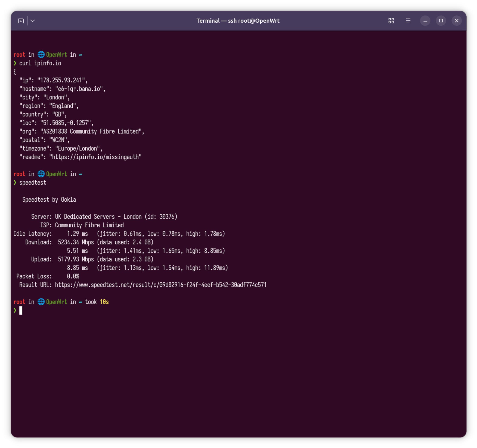This screenshot has width=477, height=448.
Task: Close the Terminal window
Action: click(457, 21)
